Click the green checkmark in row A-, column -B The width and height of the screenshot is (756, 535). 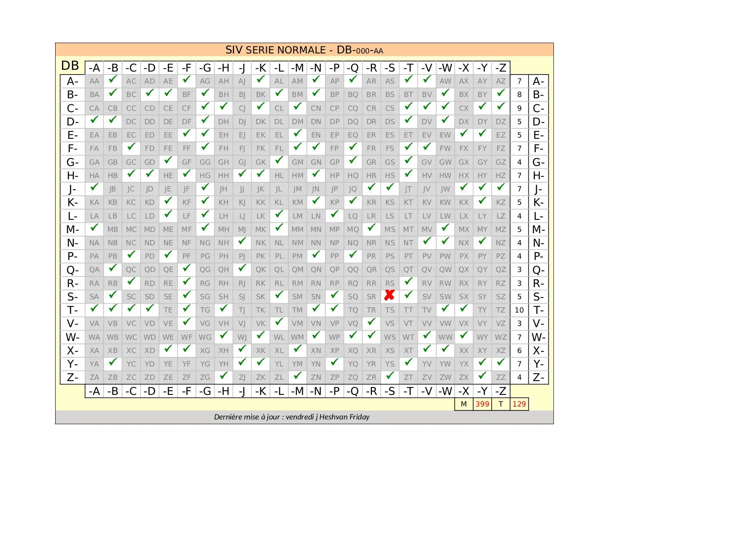pyautogui.click(x=113, y=80)
